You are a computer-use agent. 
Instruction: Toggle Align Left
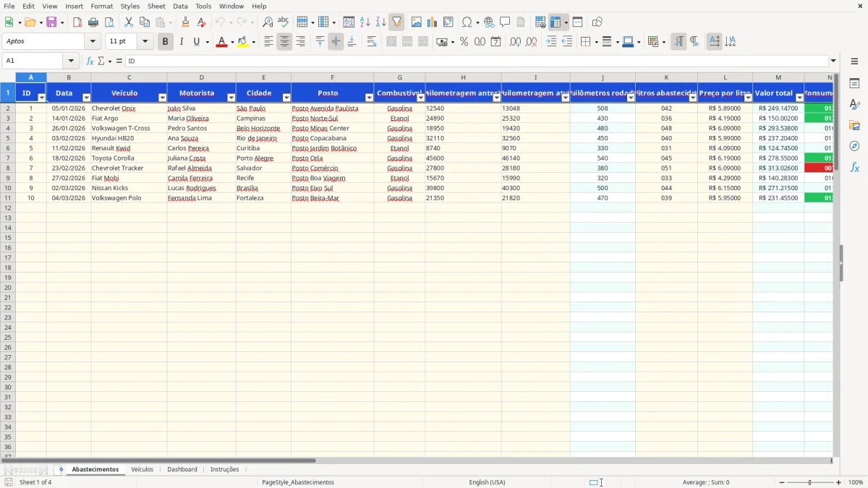pos(268,42)
